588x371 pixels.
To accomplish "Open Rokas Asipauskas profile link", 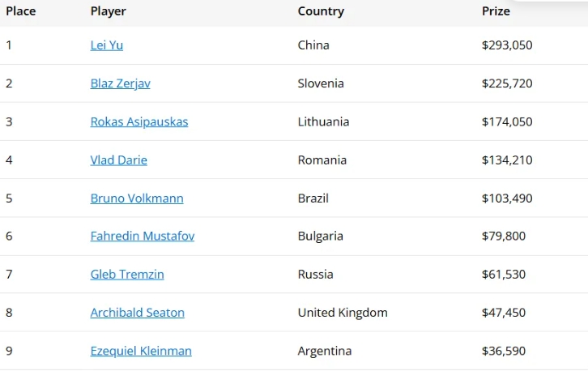I will tap(138, 122).
